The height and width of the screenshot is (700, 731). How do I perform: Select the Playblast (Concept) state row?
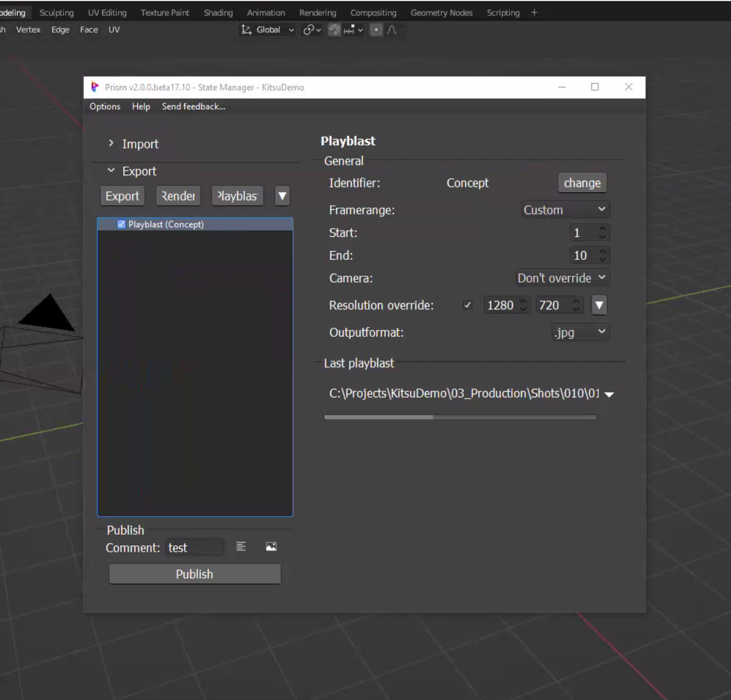[x=195, y=225]
